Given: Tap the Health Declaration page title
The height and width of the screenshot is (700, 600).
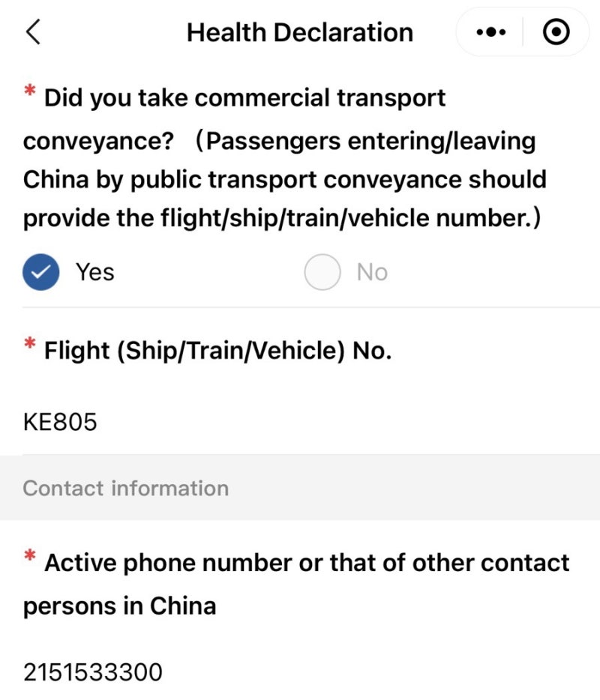Looking at the screenshot, I should coord(300,32).
